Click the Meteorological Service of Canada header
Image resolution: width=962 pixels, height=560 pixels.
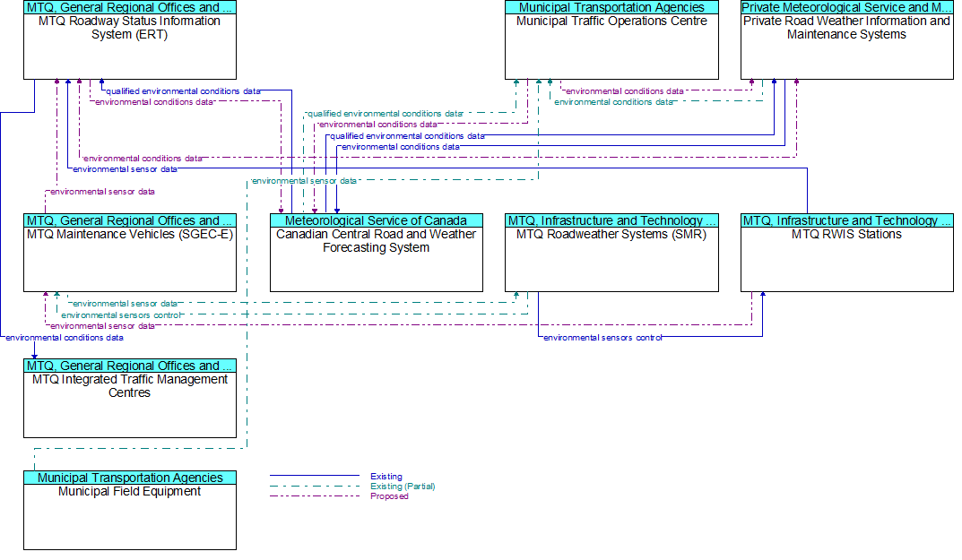click(x=377, y=220)
